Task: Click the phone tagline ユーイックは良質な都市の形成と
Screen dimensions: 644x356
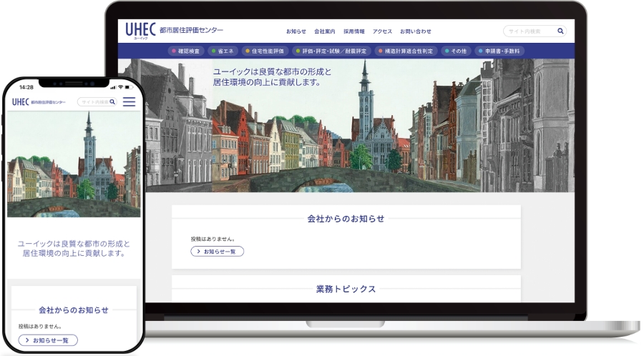Action: pyautogui.click(x=74, y=244)
